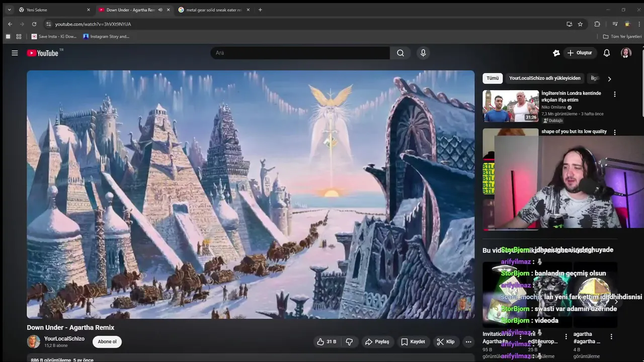This screenshot has width=644, height=362.
Task: Click the bookmarks bar tab groups icon
Action: pyautogui.click(x=8, y=37)
